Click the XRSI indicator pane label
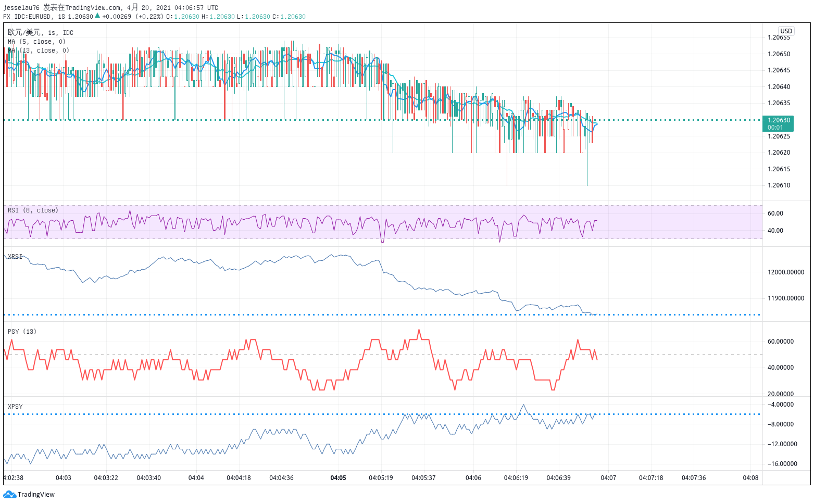This screenshot has width=814, height=504. point(15,257)
